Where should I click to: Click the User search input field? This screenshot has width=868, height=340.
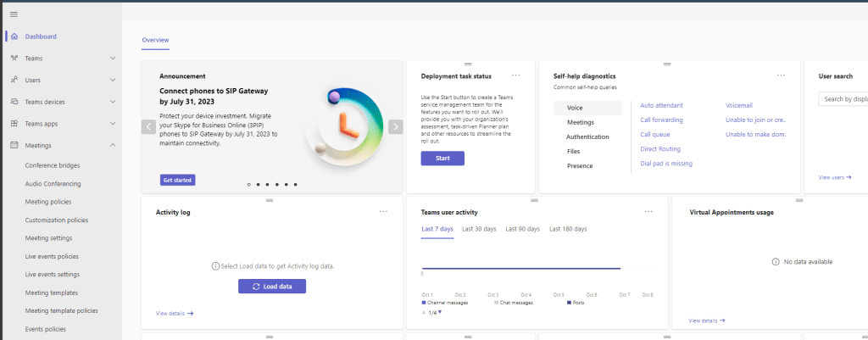tap(843, 99)
